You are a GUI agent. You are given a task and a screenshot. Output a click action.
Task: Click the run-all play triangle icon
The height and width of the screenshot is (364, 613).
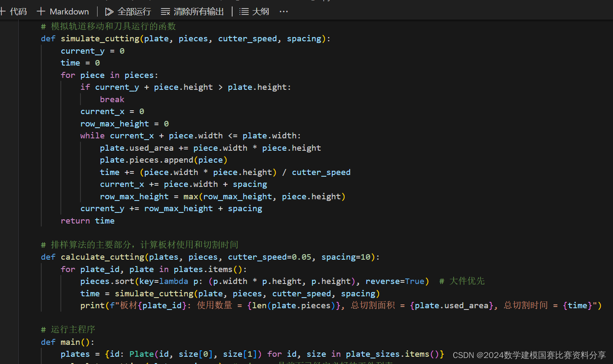tap(109, 11)
